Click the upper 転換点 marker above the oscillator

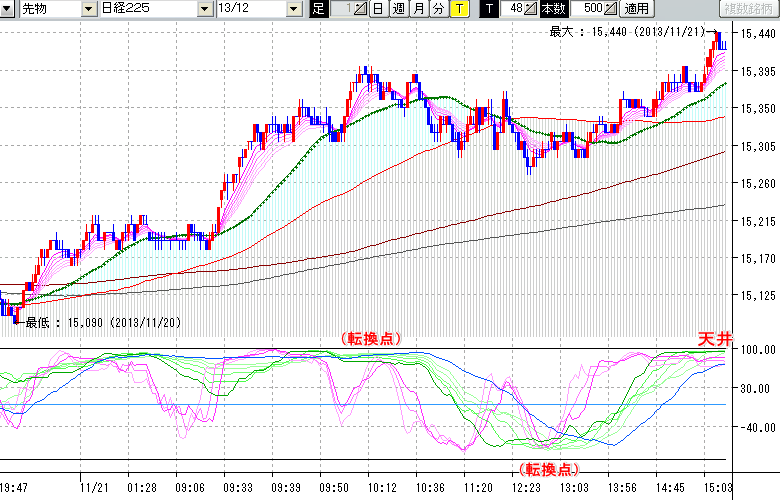point(370,339)
